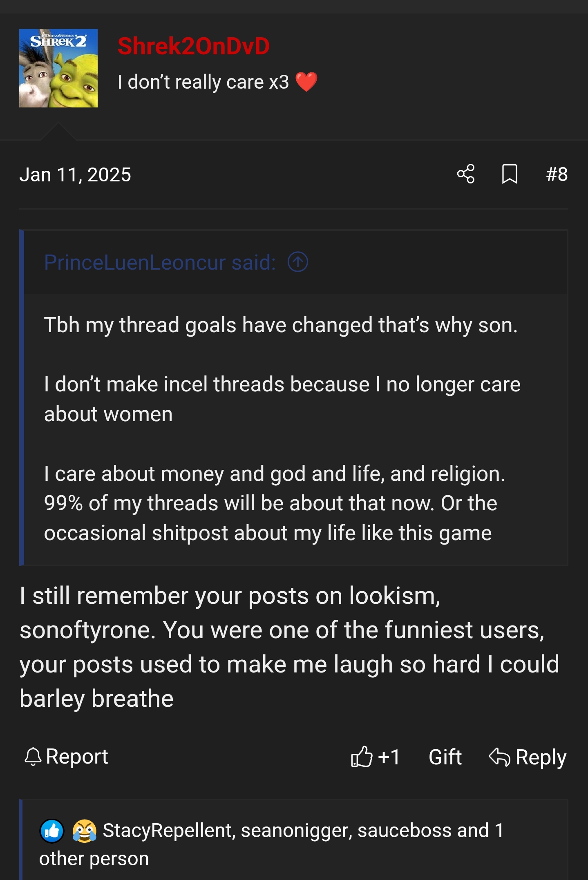This screenshot has height=880, width=588.
Task: Click the share post icon
Action: coord(466,174)
